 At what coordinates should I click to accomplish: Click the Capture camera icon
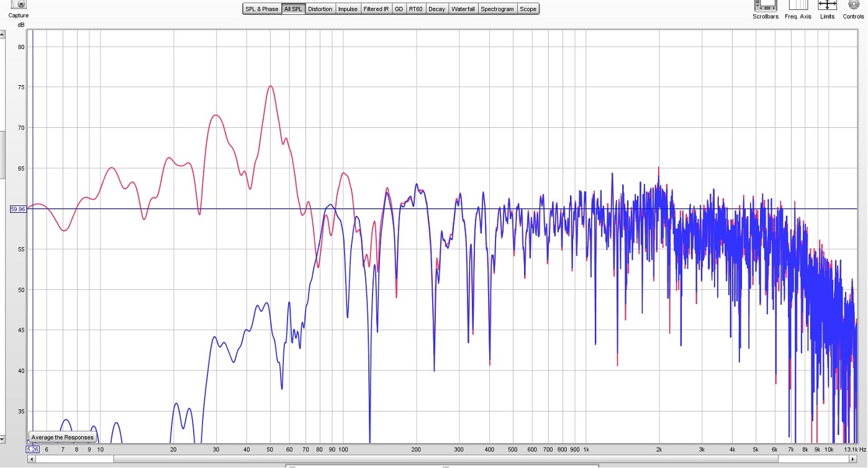point(18,4)
